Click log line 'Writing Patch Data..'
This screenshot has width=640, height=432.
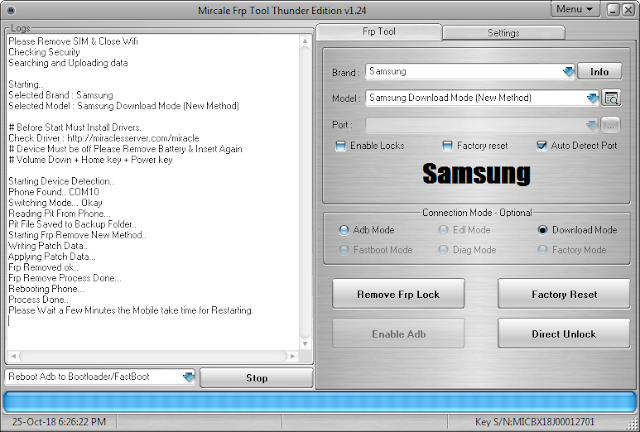coord(48,246)
